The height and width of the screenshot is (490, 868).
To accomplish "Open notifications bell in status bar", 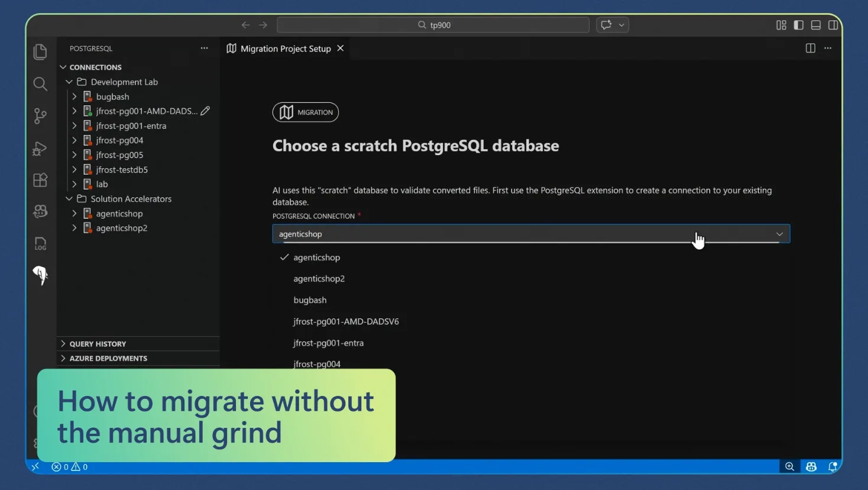I will (x=833, y=467).
